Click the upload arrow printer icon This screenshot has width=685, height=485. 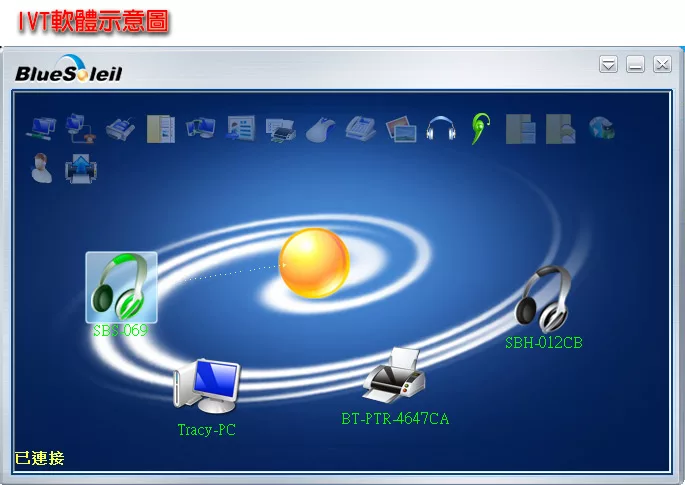tap(80, 168)
